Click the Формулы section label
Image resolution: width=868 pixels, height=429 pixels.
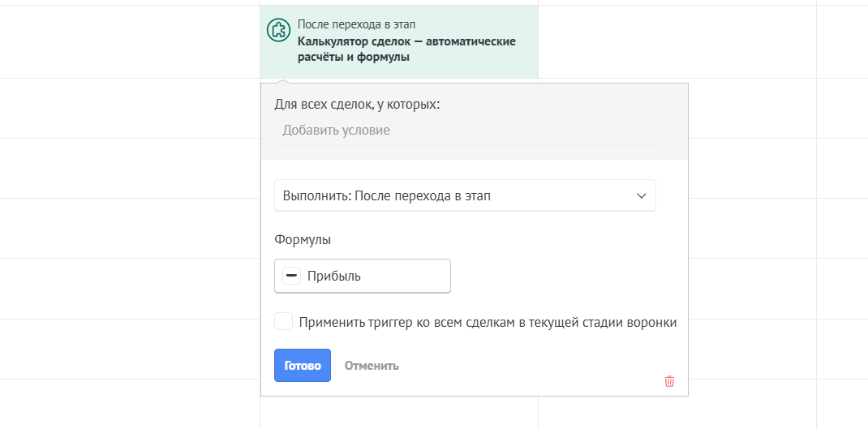[x=303, y=240]
